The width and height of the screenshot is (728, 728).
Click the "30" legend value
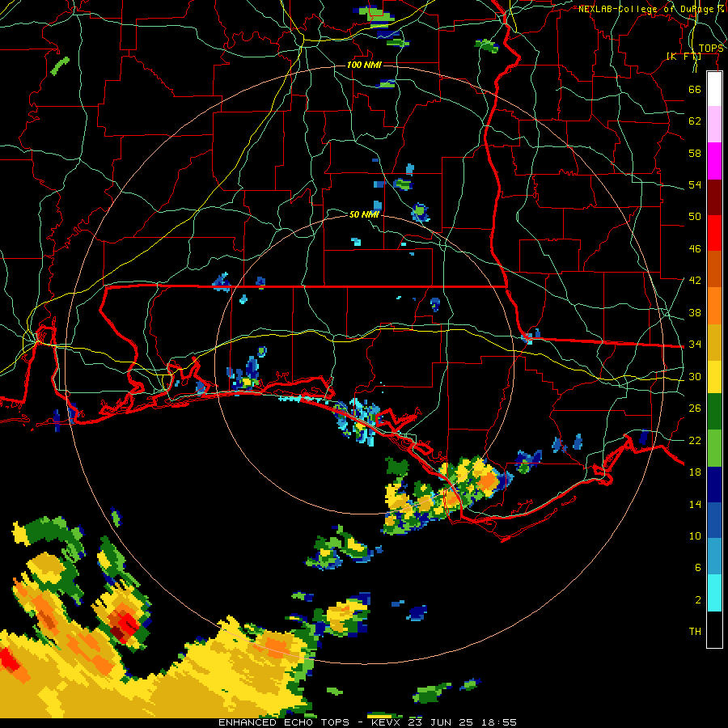point(695,376)
